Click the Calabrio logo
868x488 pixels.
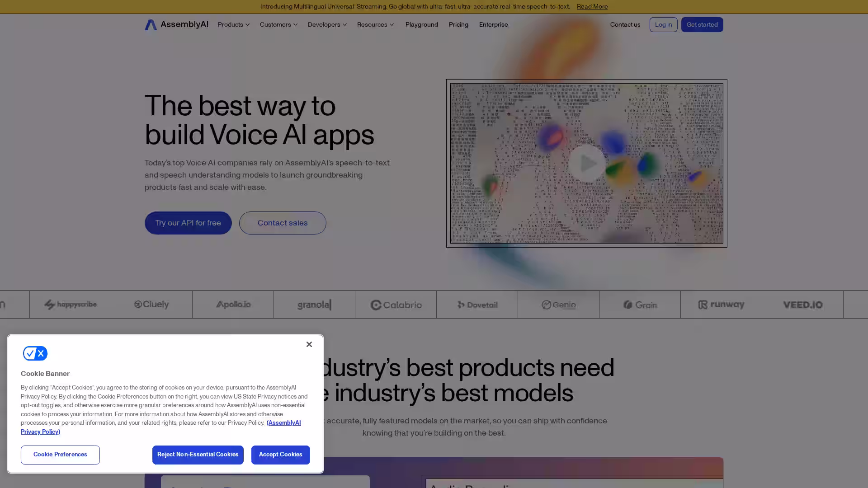click(396, 305)
